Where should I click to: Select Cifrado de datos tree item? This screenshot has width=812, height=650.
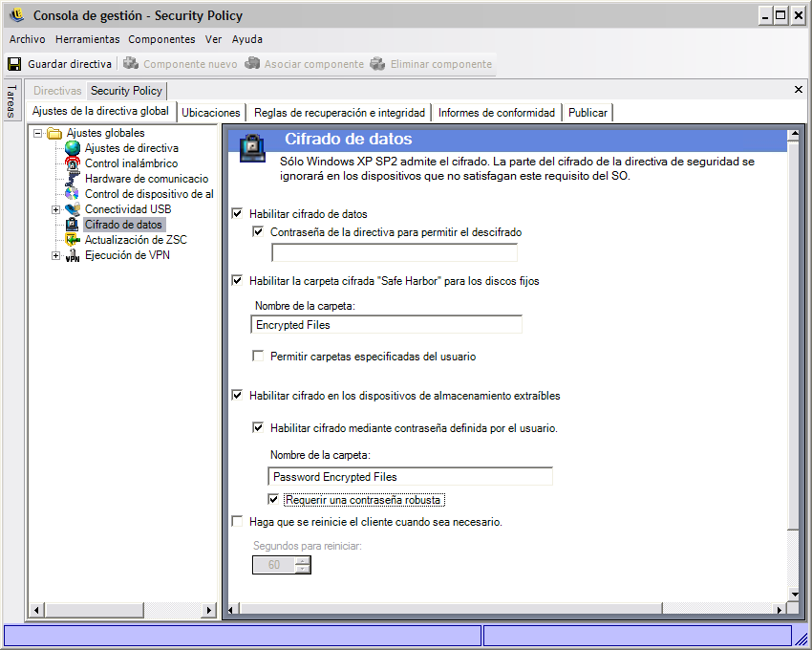coord(123,225)
